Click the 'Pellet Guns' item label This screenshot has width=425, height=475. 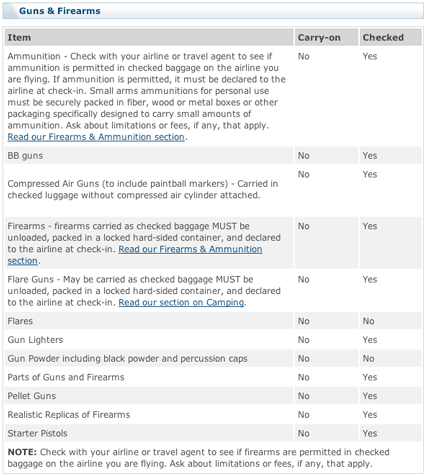[32, 396]
